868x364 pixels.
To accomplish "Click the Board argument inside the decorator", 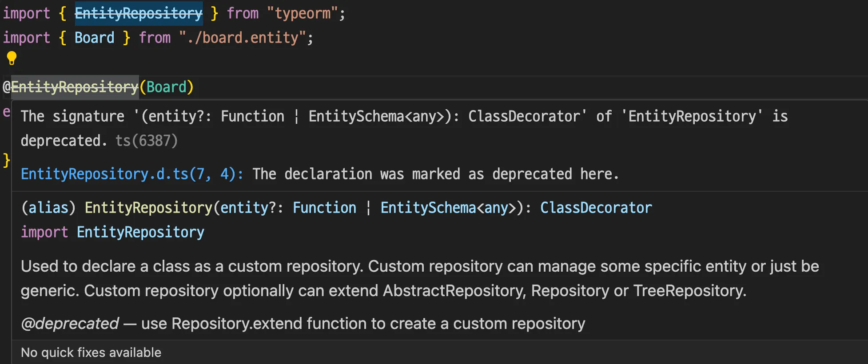I will click(x=167, y=87).
